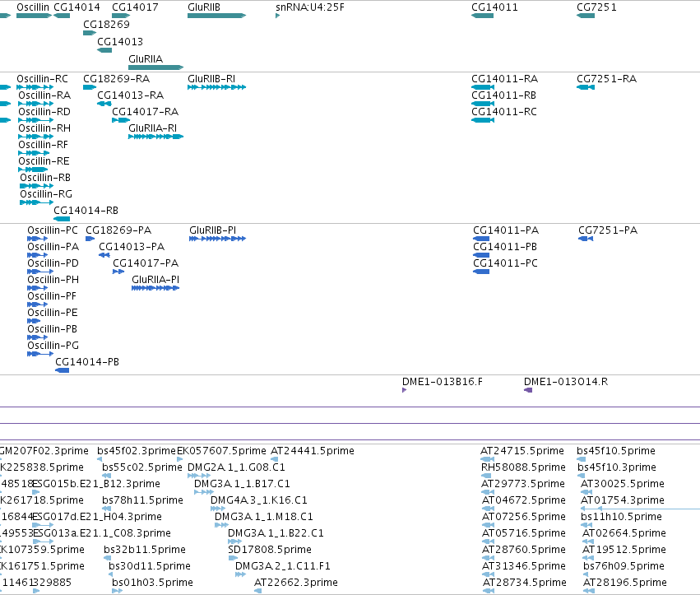Open protein CG14017-PA
Viewport: 700px width, 595px height.
[146, 263]
